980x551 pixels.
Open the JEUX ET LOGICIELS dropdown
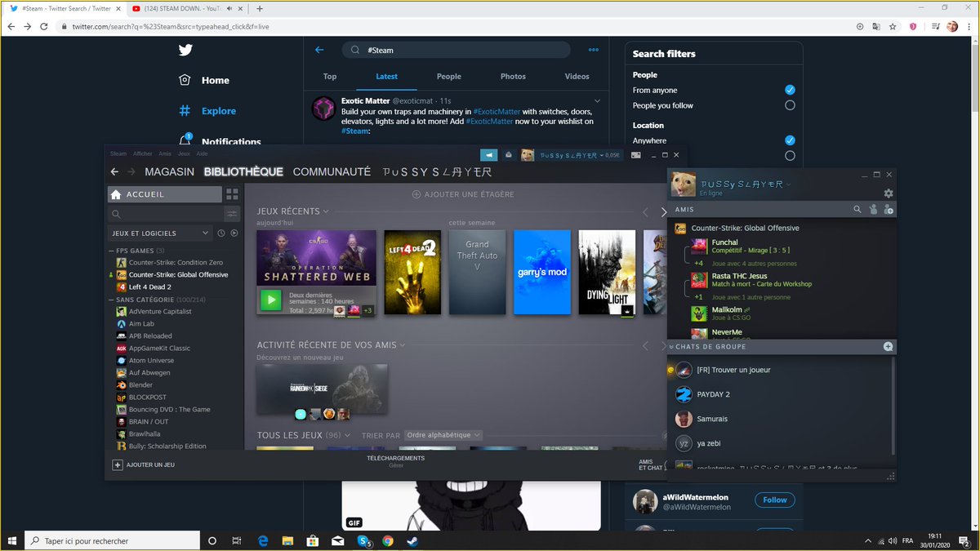[160, 233]
